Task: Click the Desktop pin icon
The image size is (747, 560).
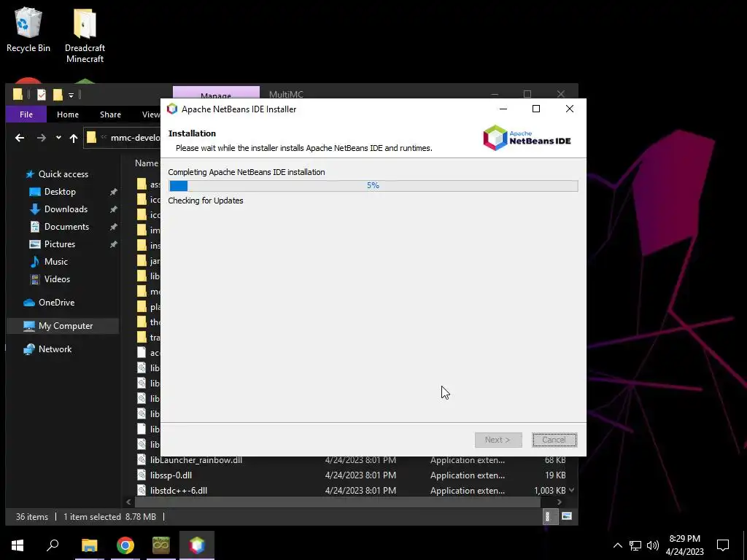Action: (x=113, y=192)
